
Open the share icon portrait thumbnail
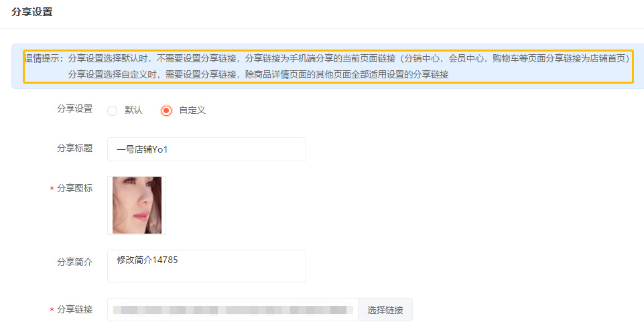point(137,206)
